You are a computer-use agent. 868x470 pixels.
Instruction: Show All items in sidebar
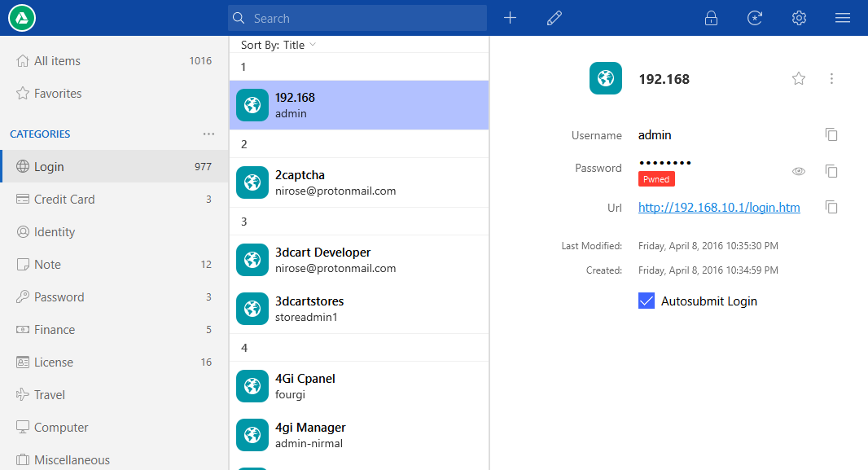114,61
